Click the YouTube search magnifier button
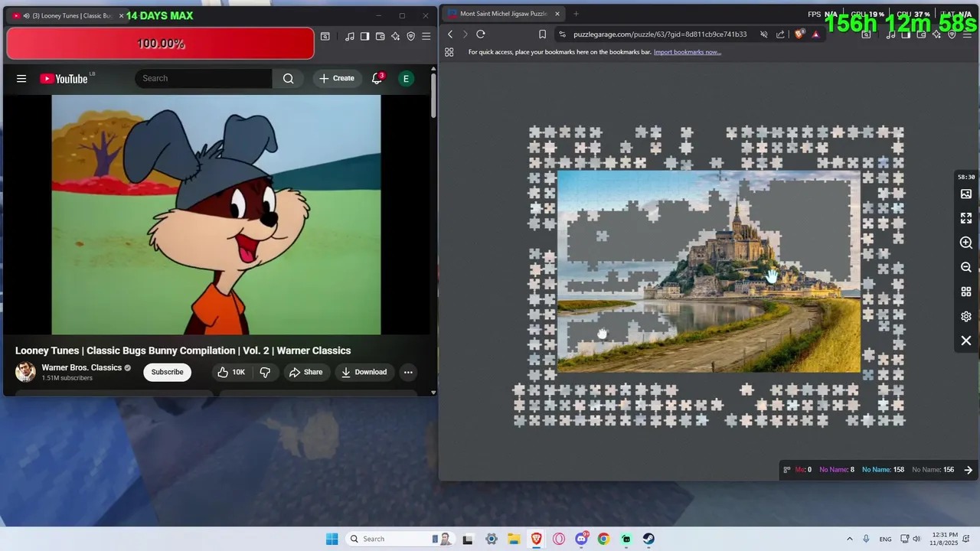This screenshot has width=980, height=551. point(288,78)
